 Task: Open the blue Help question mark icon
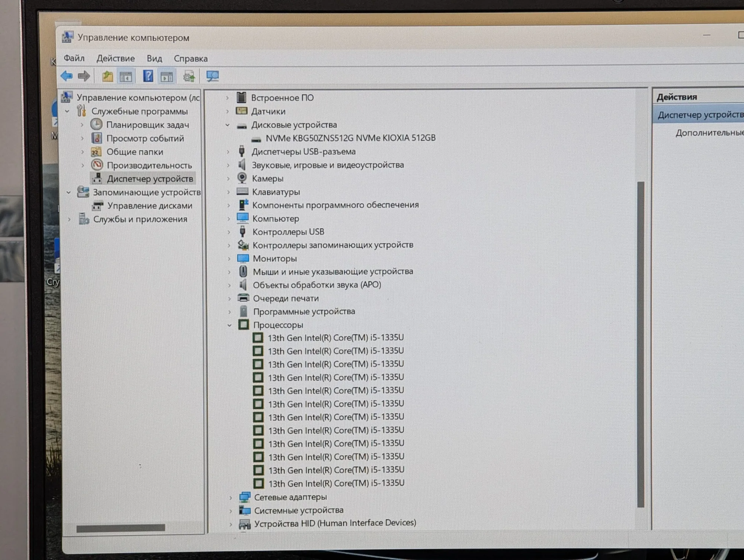pyautogui.click(x=148, y=76)
